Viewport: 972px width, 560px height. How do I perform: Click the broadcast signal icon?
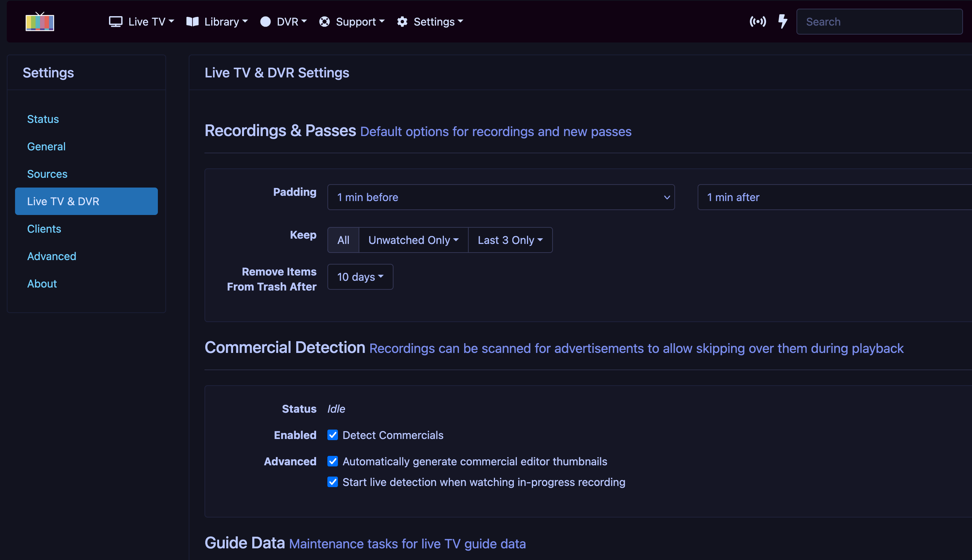coord(757,21)
